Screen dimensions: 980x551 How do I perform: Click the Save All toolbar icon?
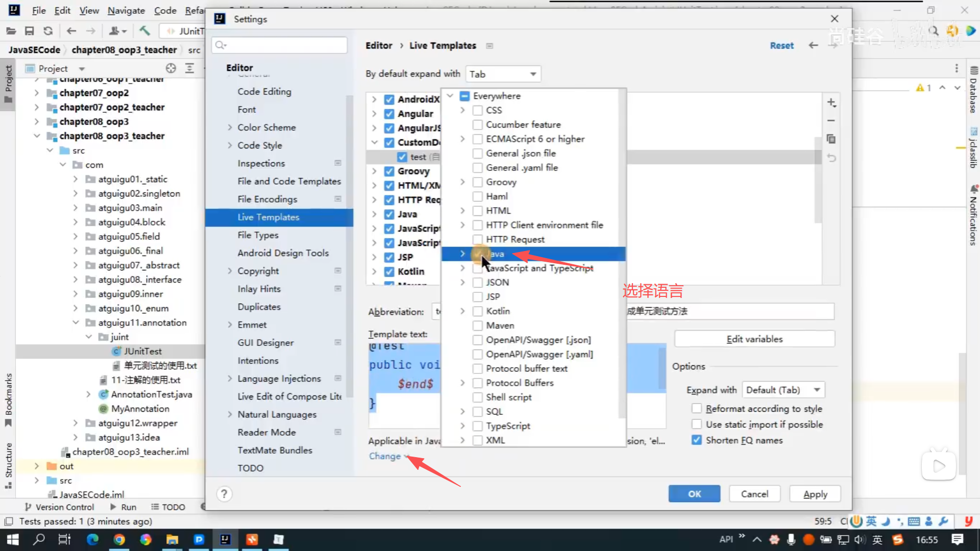coord(30,31)
